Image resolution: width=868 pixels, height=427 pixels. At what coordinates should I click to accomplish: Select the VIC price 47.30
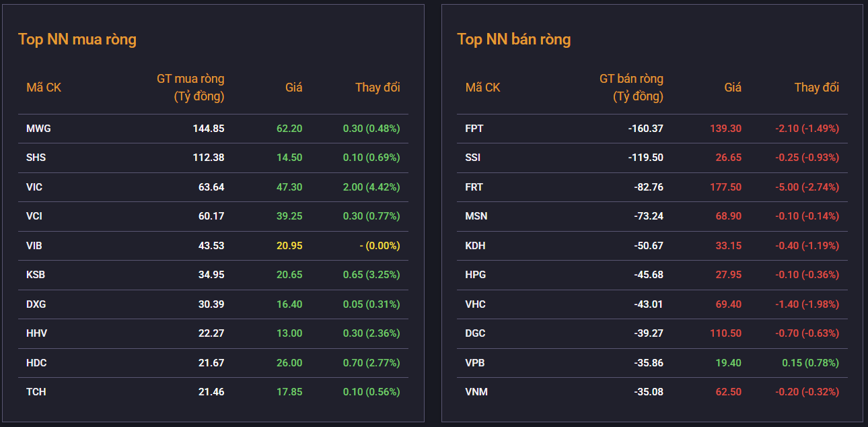(x=289, y=187)
